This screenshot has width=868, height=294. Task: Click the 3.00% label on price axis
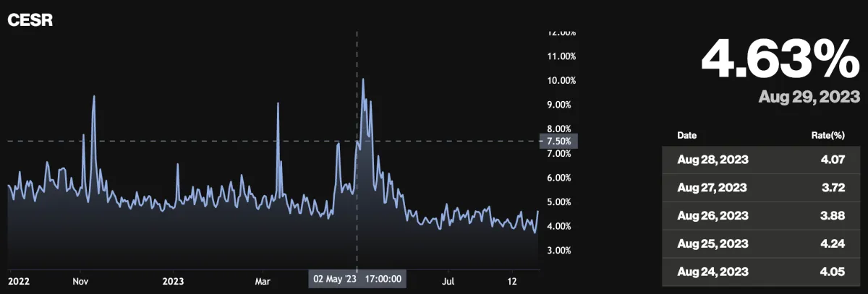(561, 251)
